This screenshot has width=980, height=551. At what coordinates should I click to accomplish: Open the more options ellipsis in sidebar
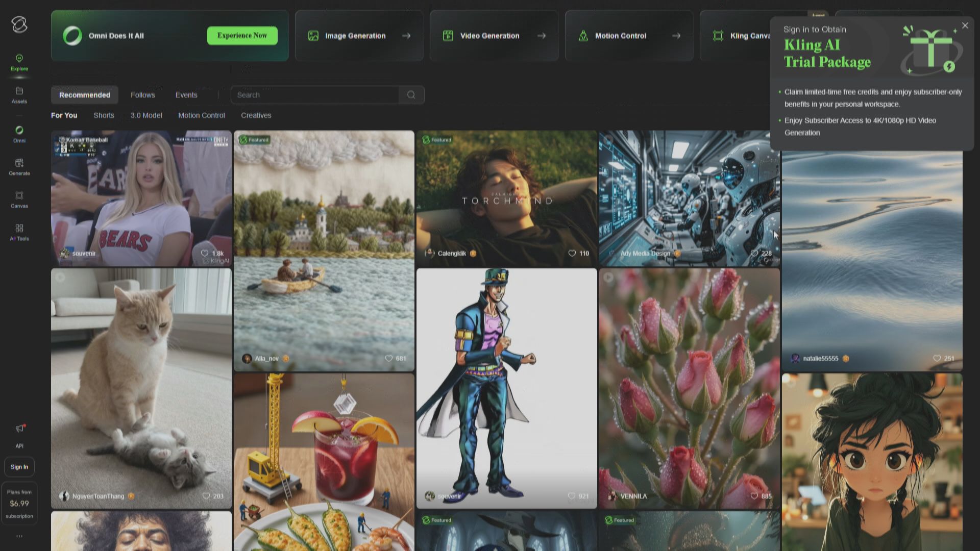[19, 536]
